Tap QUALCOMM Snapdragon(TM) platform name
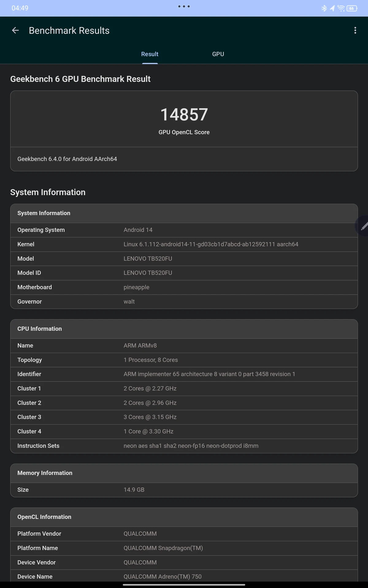The width and height of the screenshot is (368, 588). click(x=163, y=548)
